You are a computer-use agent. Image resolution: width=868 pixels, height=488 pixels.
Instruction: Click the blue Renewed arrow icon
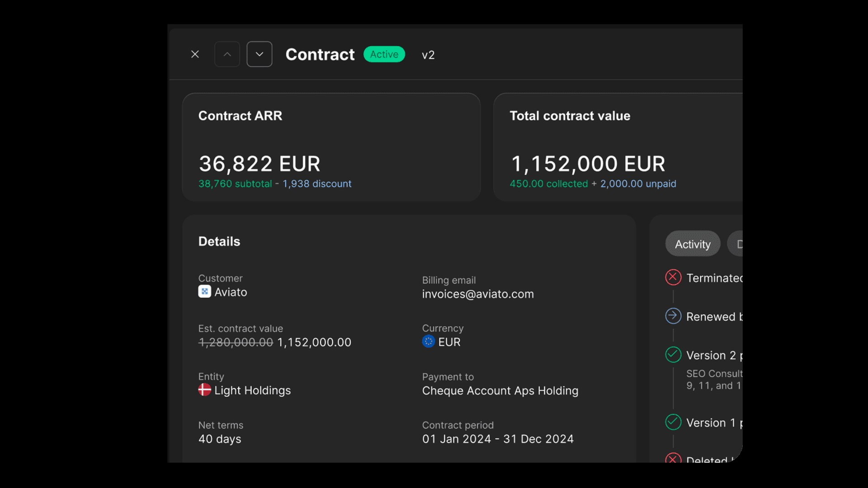coord(673,316)
